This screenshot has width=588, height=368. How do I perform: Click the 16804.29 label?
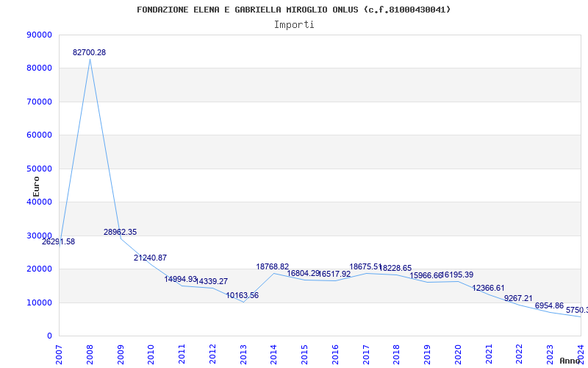click(x=304, y=273)
